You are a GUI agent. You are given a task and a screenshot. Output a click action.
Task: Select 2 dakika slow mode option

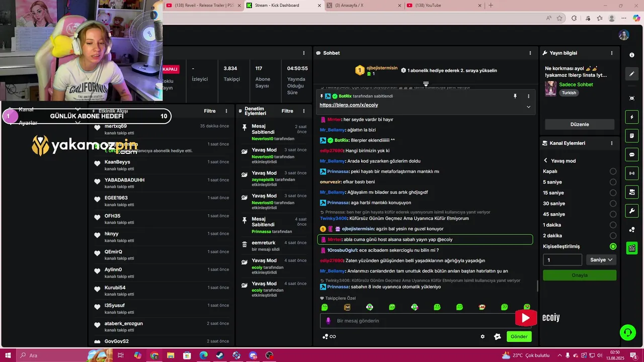pos(613,236)
